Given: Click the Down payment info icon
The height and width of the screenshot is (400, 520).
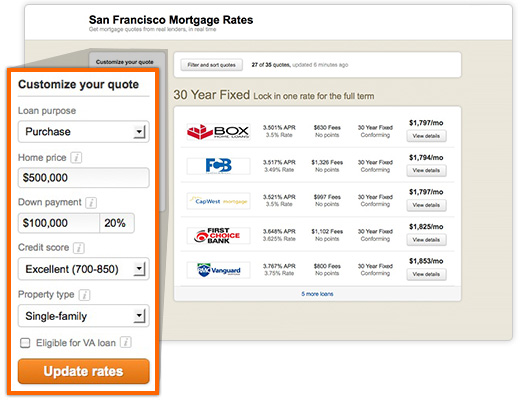Looking at the screenshot, I should (x=91, y=202).
